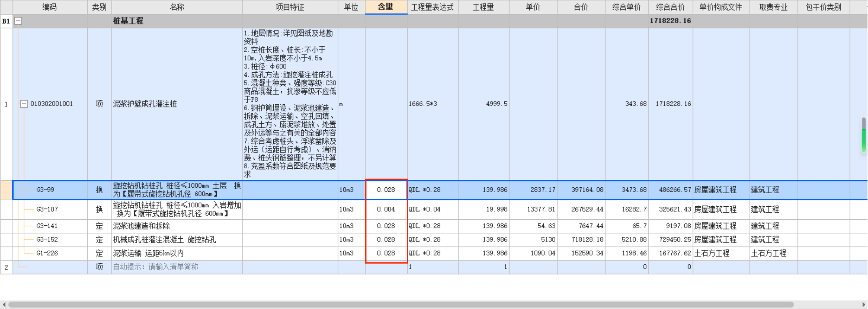Click the horizontal scrollbar right arrow
Image resolution: width=868 pixels, height=309 pixels.
pos(864,305)
